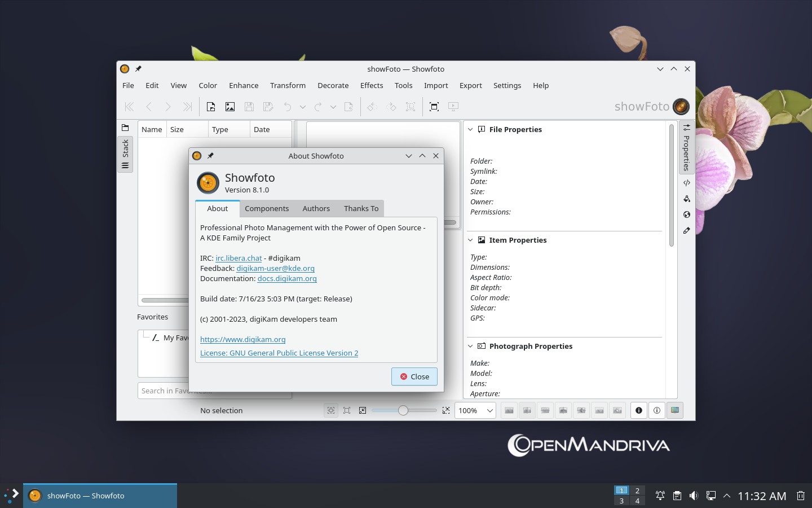Open the application launcher on the taskbar
The height and width of the screenshot is (508, 812).
coord(11,496)
